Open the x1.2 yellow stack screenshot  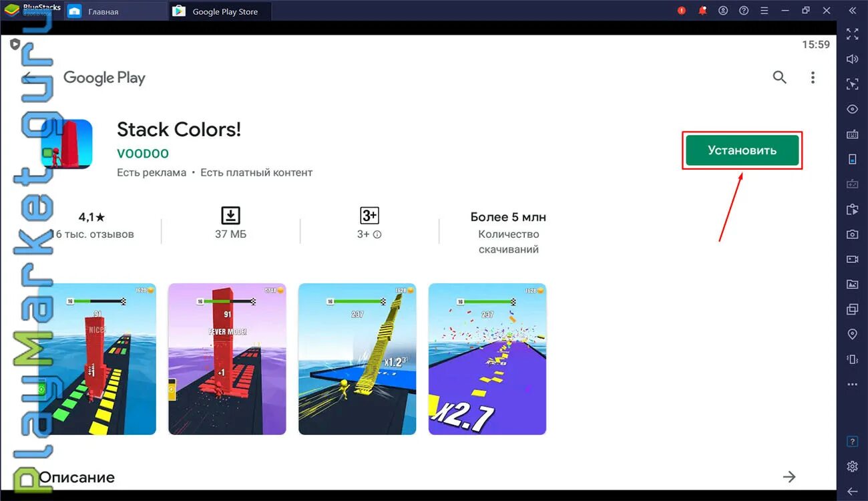coord(357,359)
